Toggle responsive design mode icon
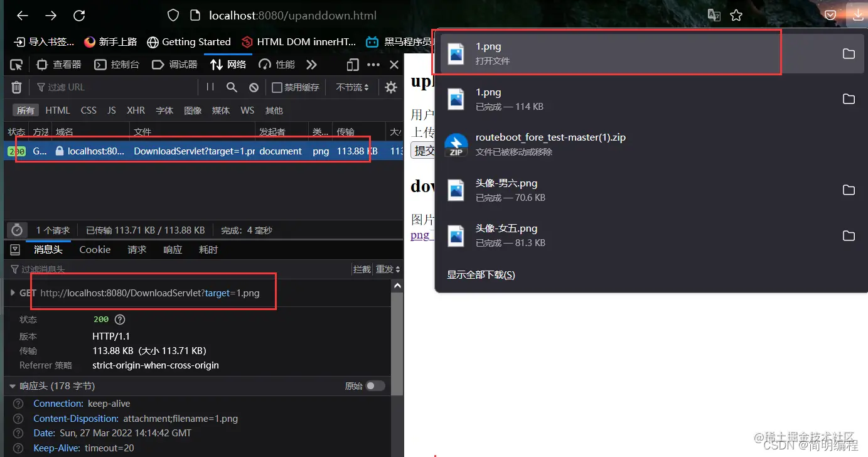 click(353, 64)
